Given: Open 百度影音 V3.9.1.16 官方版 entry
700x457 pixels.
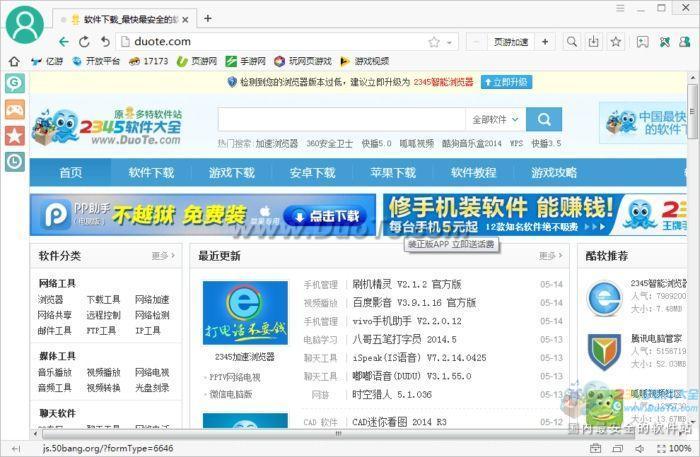Looking at the screenshot, I should pyautogui.click(x=414, y=303).
